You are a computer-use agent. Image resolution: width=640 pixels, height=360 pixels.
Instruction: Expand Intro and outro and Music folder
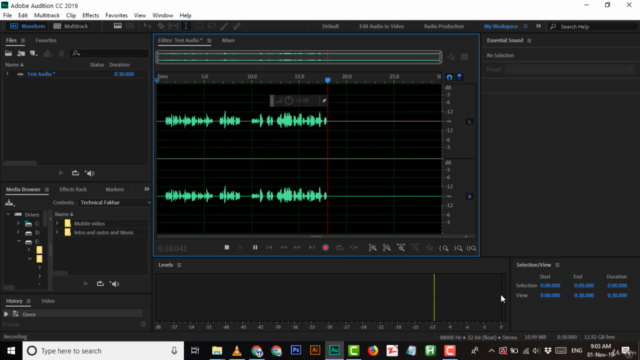pos(58,232)
